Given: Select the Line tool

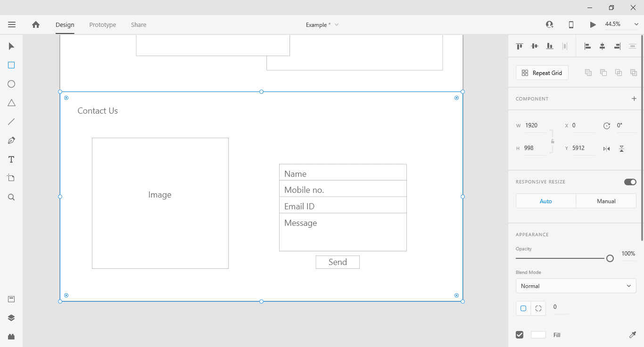Looking at the screenshot, I should click(11, 122).
